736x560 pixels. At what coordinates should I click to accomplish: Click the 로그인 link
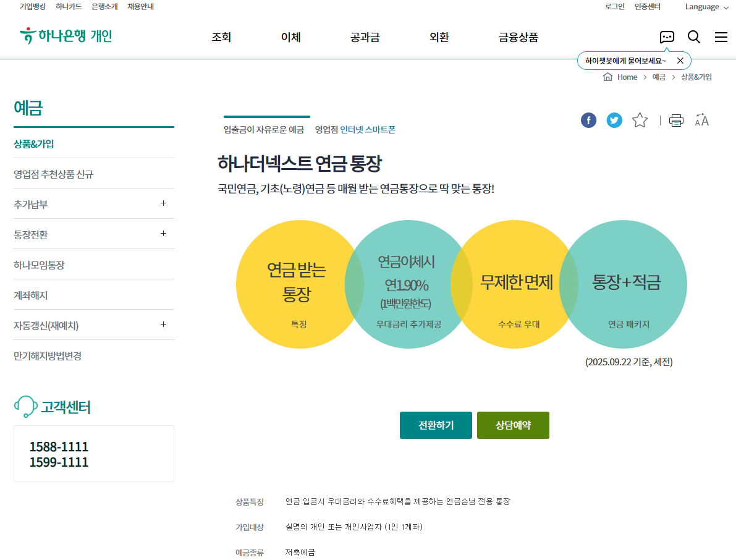(x=614, y=7)
